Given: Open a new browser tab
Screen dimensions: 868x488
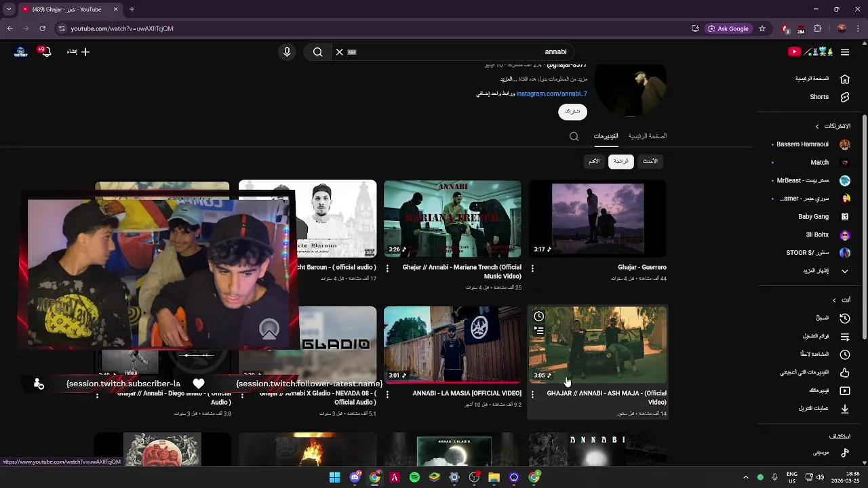Looking at the screenshot, I should click(x=132, y=9).
